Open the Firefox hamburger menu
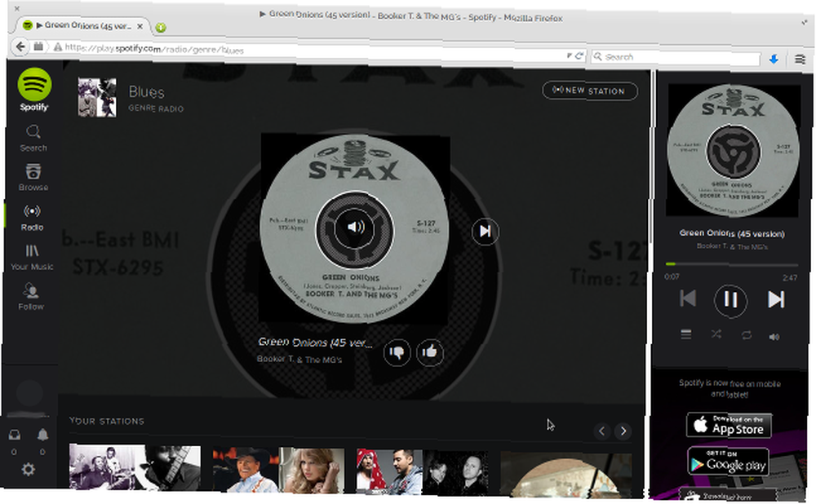816x504 pixels. tap(800, 60)
